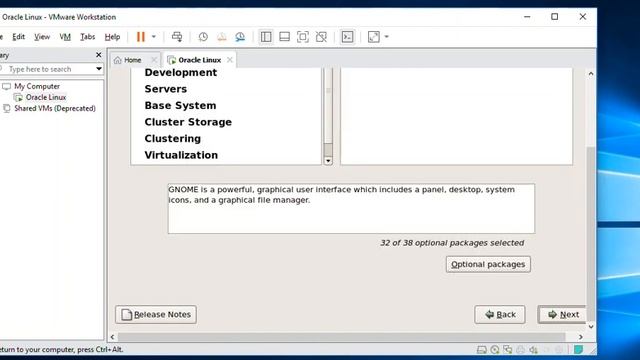Close the Home tab
The height and width of the screenshot is (360, 640).
(154, 60)
